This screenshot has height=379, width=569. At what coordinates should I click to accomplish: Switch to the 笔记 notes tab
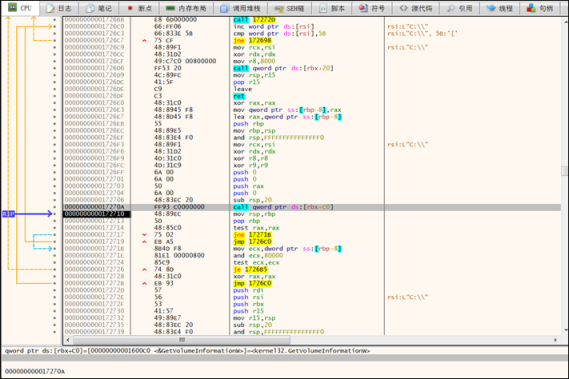tap(99, 8)
